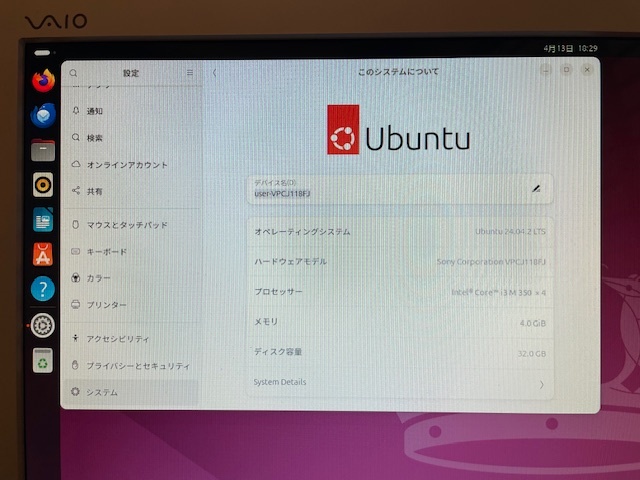
Task: Click 'Sony Corporation VPCJ118FJ' value
Action: (x=491, y=262)
